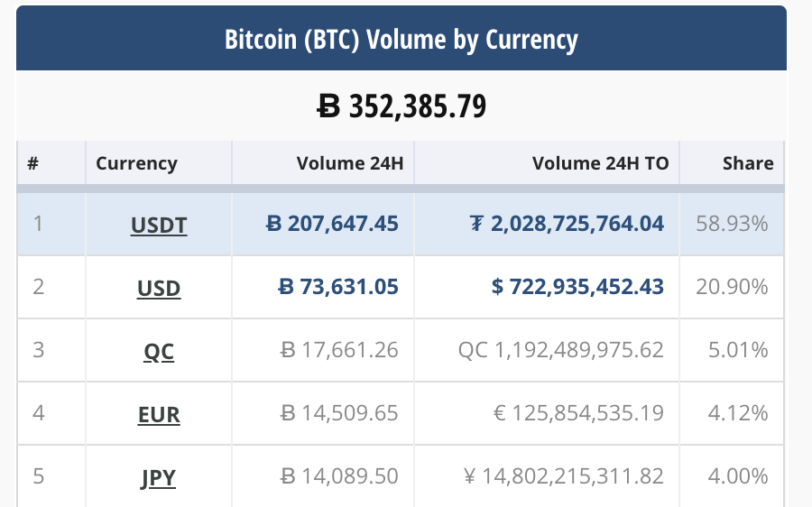Click the Bitcoin (BTC) Volume by Currency title
Image resolution: width=812 pixels, height=507 pixels.
tap(401, 40)
